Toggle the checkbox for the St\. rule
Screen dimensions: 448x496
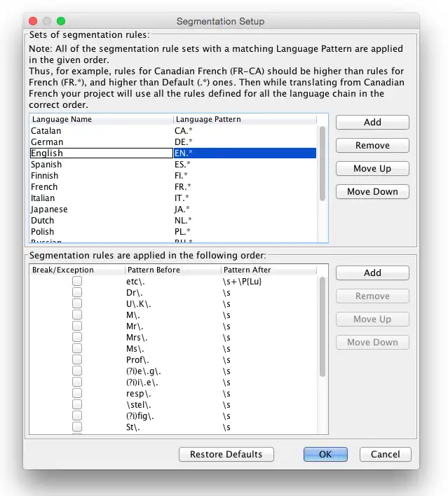(77, 427)
